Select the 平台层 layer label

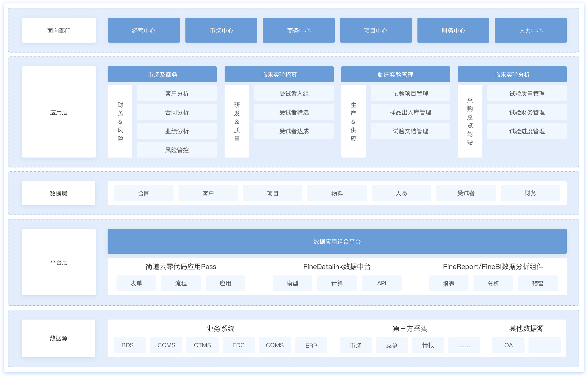click(59, 262)
